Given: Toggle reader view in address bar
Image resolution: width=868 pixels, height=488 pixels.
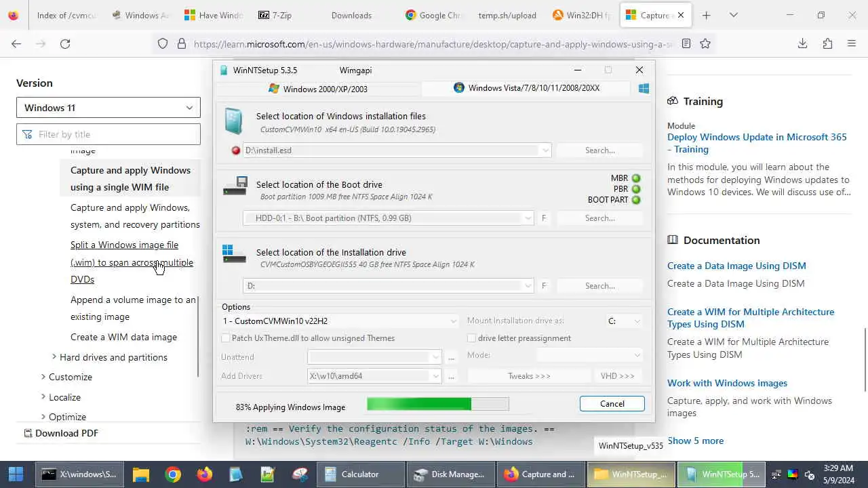Looking at the screenshot, I should pos(686,43).
